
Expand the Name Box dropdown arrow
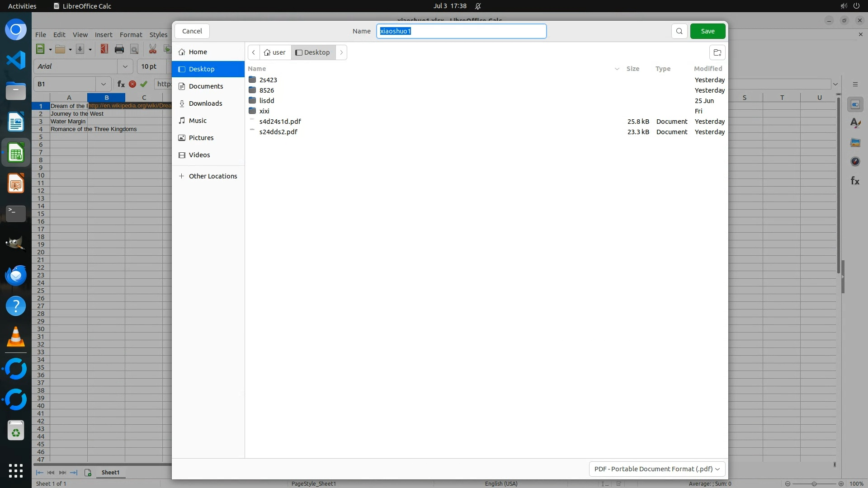coord(104,84)
